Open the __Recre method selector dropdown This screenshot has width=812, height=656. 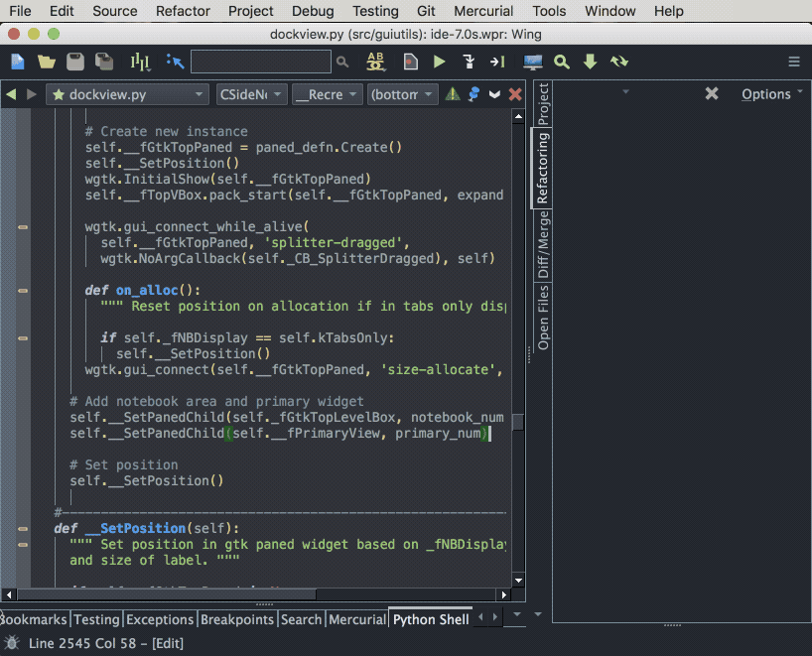(327, 94)
